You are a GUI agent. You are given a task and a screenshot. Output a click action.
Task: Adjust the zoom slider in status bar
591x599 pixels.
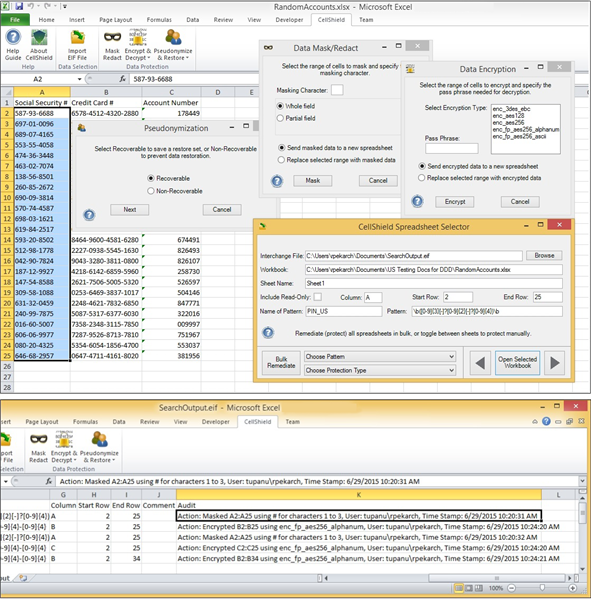coord(542,588)
